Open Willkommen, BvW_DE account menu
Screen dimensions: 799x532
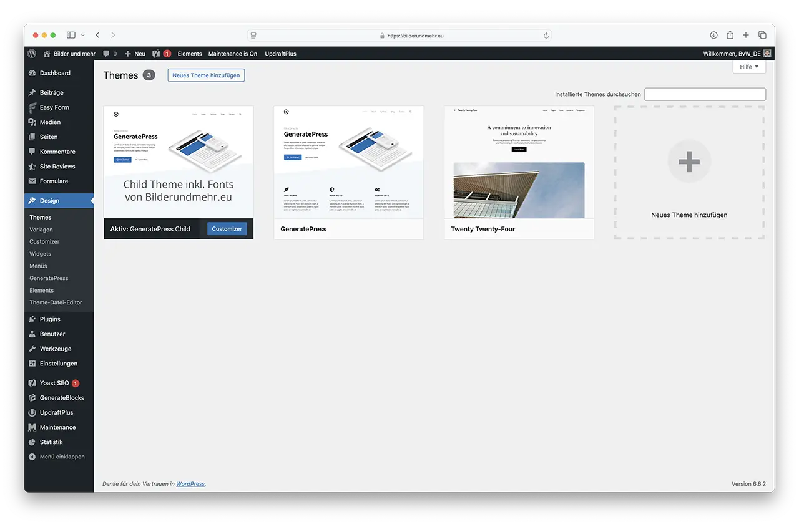point(737,54)
